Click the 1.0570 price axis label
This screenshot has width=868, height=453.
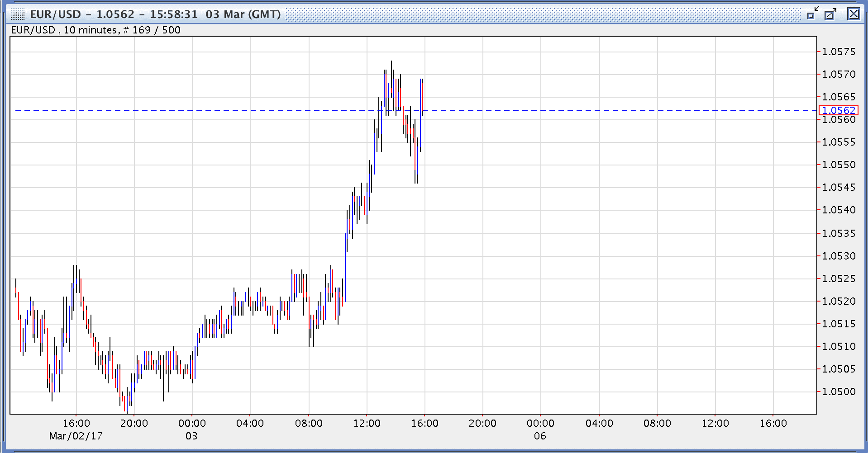tap(839, 74)
